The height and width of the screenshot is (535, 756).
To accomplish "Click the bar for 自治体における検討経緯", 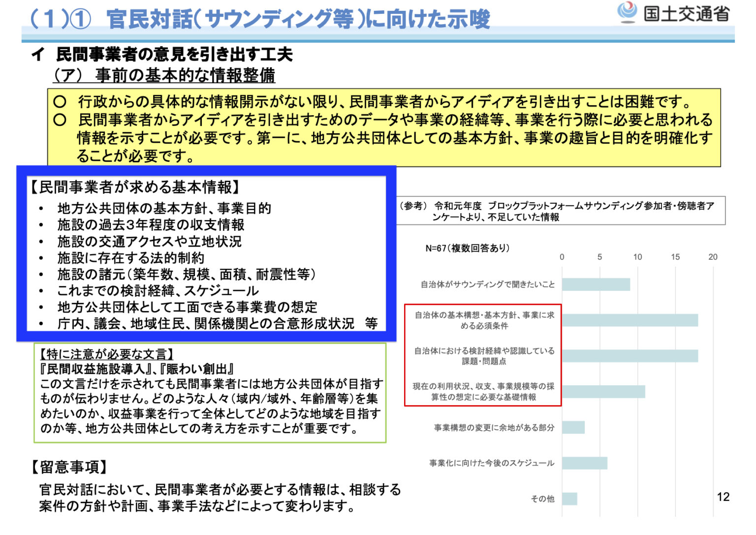I will click(x=630, y=356).
